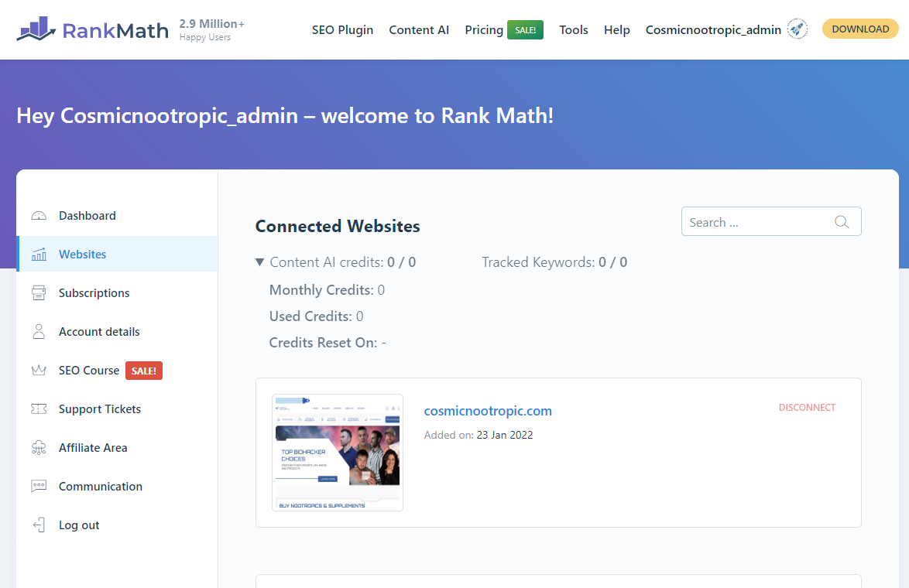Open Help in top navigation
The height and width of the screenshot is (588, 909).
tap(617, 29)
